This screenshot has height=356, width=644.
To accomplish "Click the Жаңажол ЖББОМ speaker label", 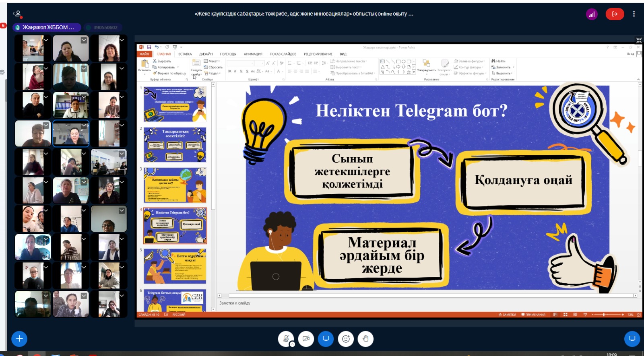I will [47, 27].
